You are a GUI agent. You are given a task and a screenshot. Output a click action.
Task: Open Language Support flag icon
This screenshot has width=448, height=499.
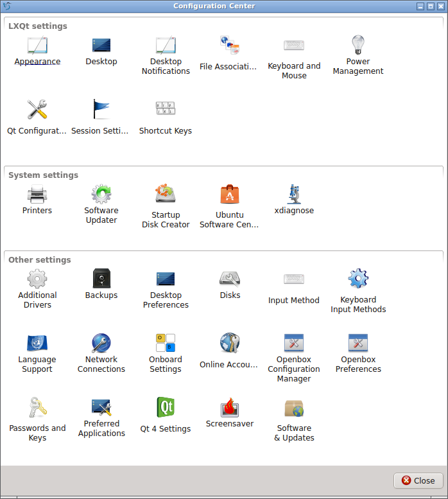(x=37, y=343)
